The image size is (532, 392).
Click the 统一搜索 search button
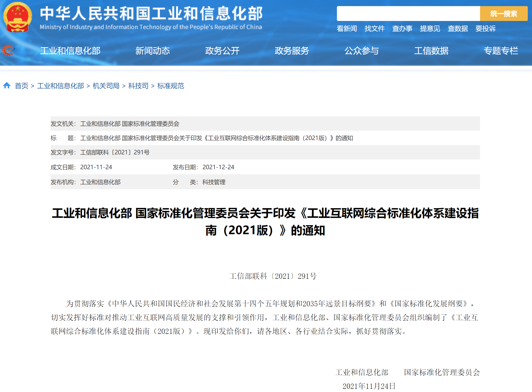tap(504, 14)
